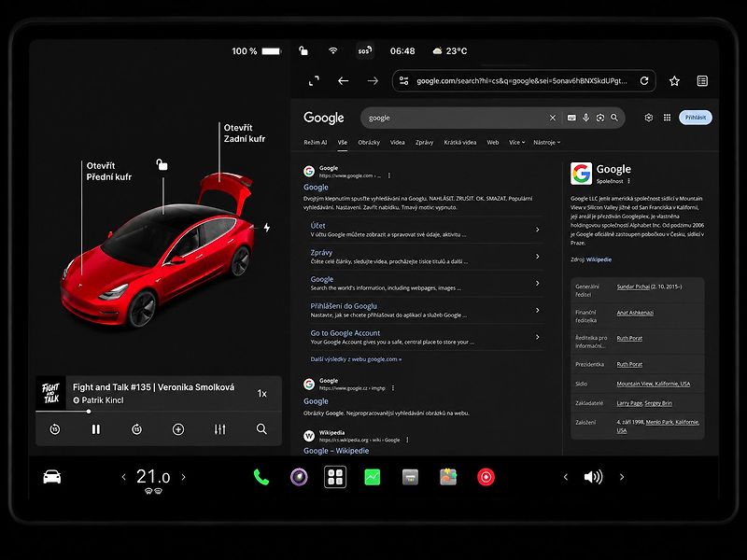This screenshot has width=747, height=560.
Task: Toggle the car door lock above the roof
Action: pos(162,165)
